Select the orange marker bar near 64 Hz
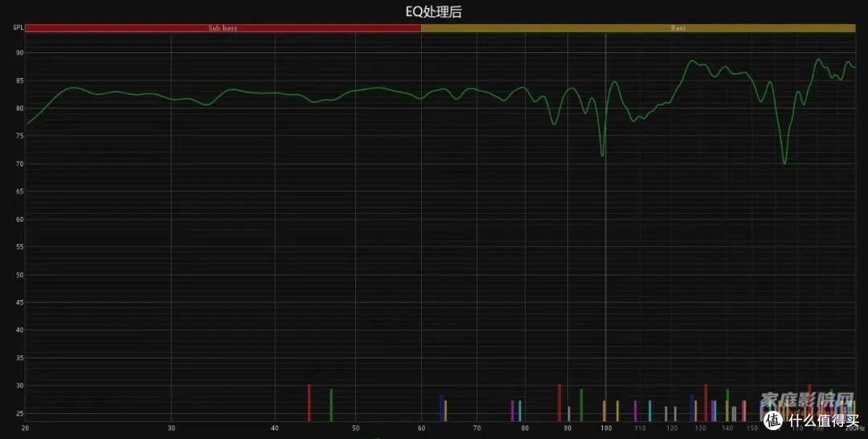The width and height of the screenshot is (868, 439). [x=445, y=411]
